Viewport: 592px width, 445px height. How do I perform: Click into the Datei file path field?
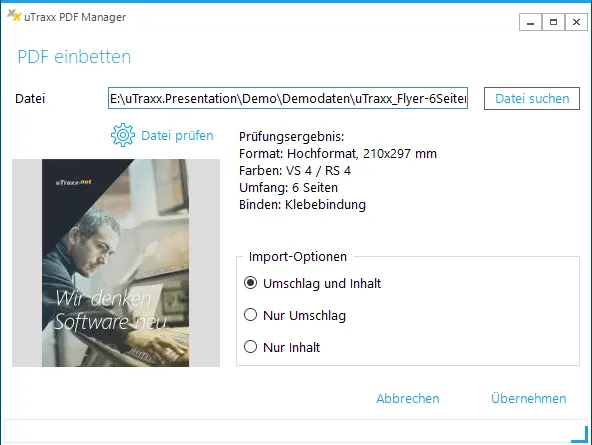288,99
